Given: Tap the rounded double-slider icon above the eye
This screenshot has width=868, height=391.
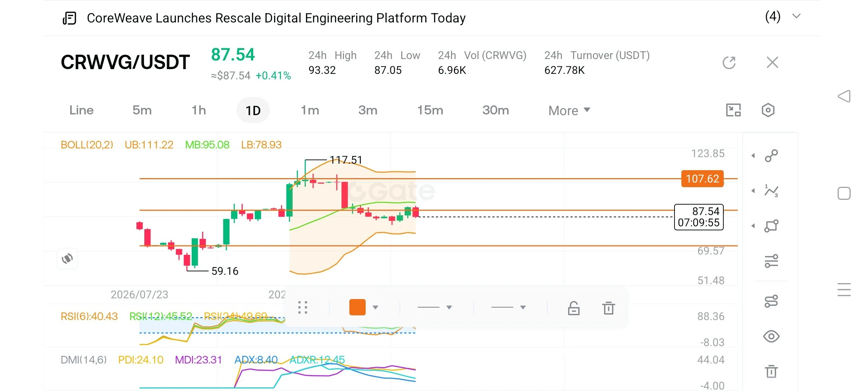Looking at the screenshot, I should pos(771,301).
